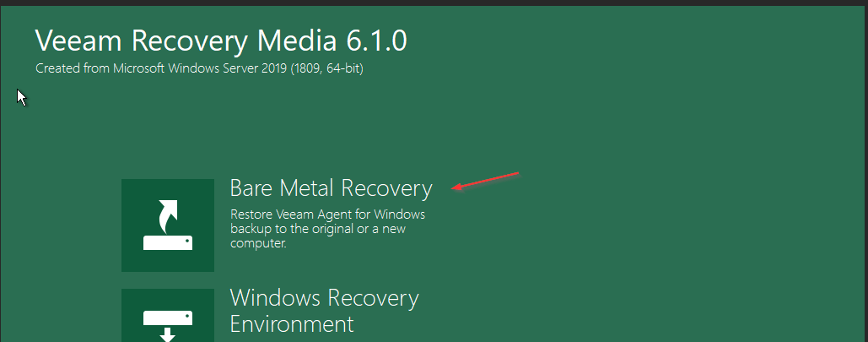
Task: Open the Windows Recovery Environment tile icon
Action: 168,315
